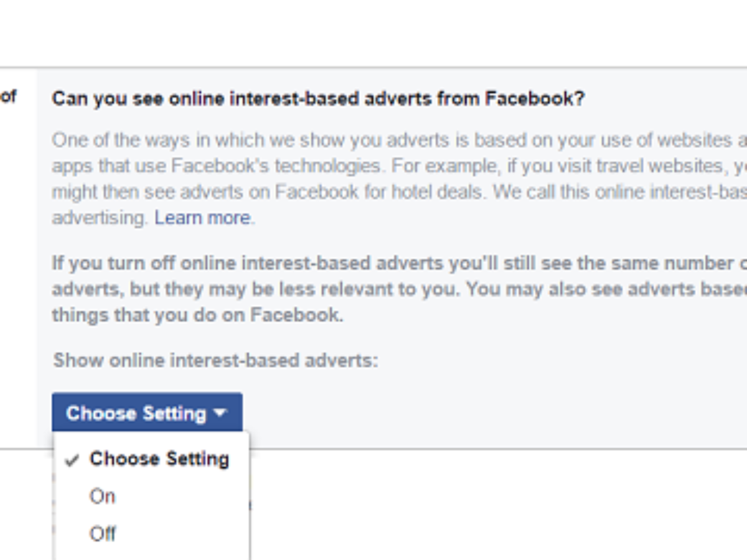Open the Learn more link

click(x=202, y=218)
